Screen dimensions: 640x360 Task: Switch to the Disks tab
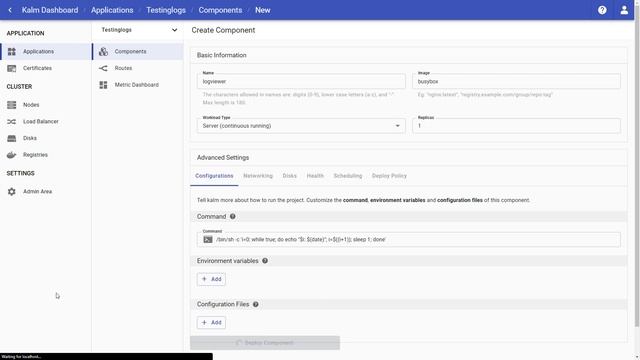click(289, 176)
